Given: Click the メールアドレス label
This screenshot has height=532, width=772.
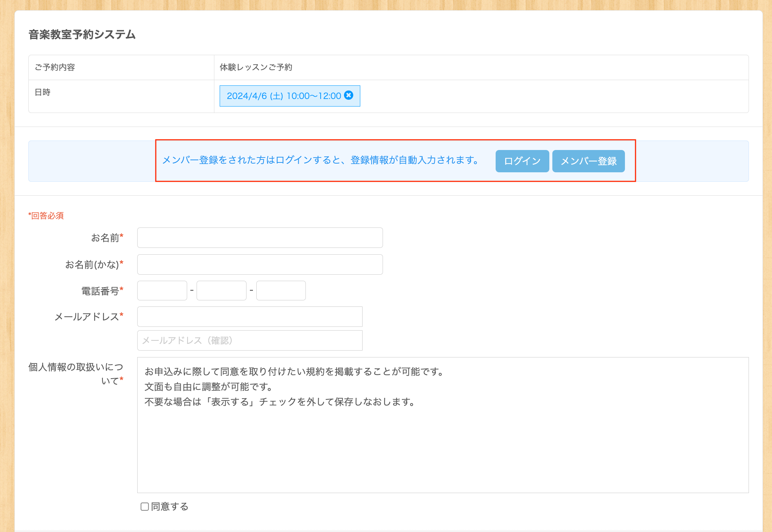Looking at the screenshot, I should click(87, 317).
